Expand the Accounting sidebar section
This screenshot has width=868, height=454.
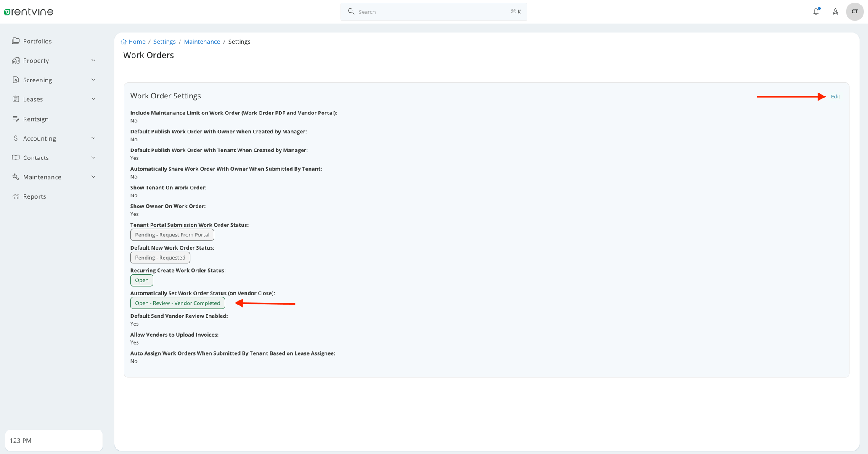pos(39,138)
